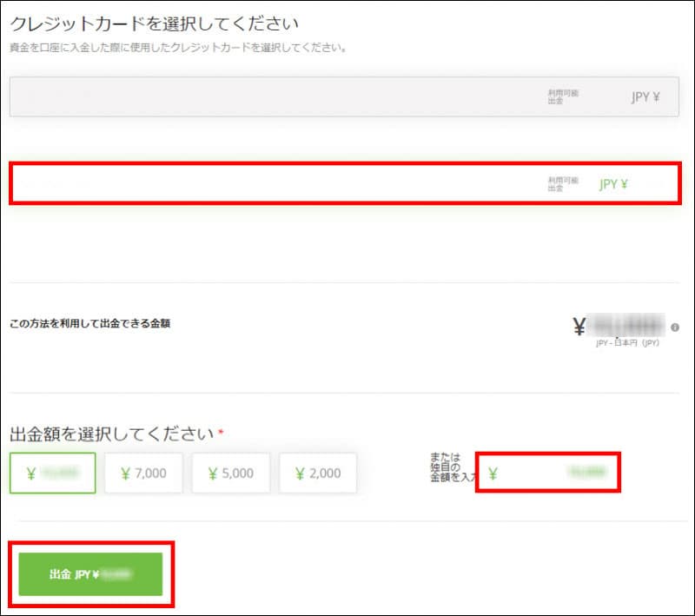695x616 pixels.
Task: Click the grey JPY ¥ in first card row
Action: click(645, 97)
